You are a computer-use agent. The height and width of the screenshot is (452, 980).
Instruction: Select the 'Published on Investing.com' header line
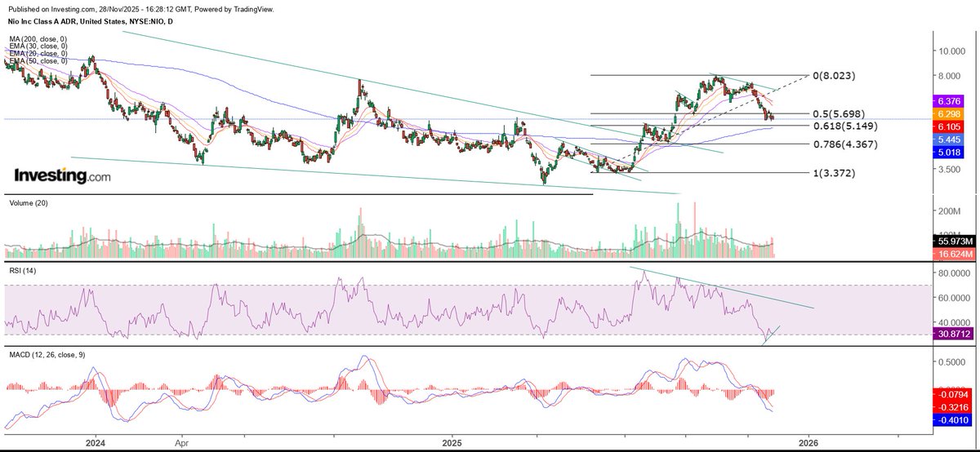(x=139, y=8)
